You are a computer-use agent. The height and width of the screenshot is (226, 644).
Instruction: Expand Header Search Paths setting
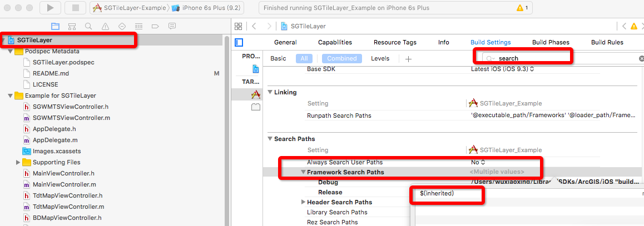coord(304,202)
